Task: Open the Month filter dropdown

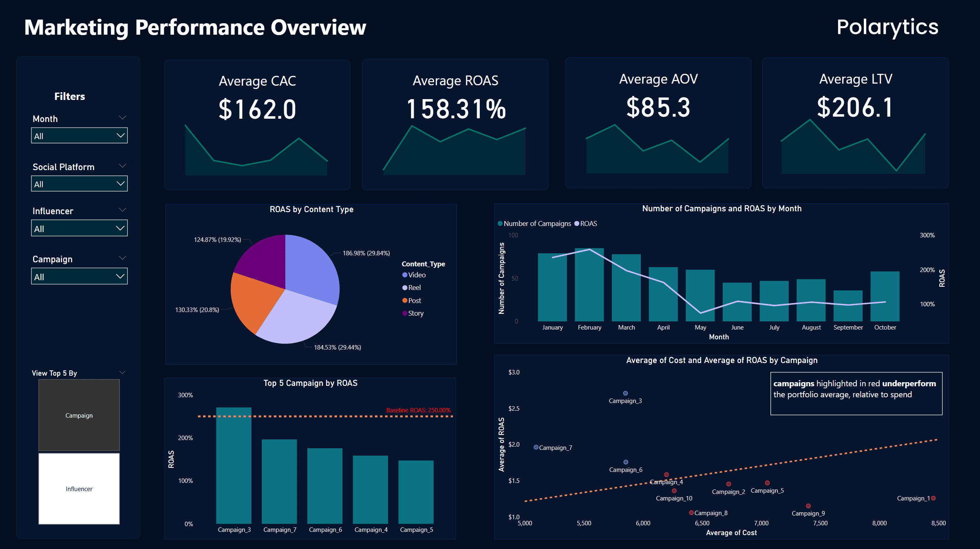Action: (x=79, y=135)
